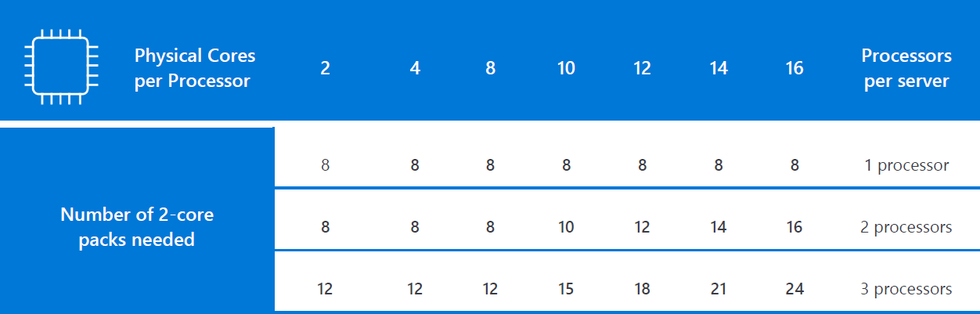Select the 4 cores column header
Image resolution: width=980 pixels, height=314 pixels.
(415, 68)
